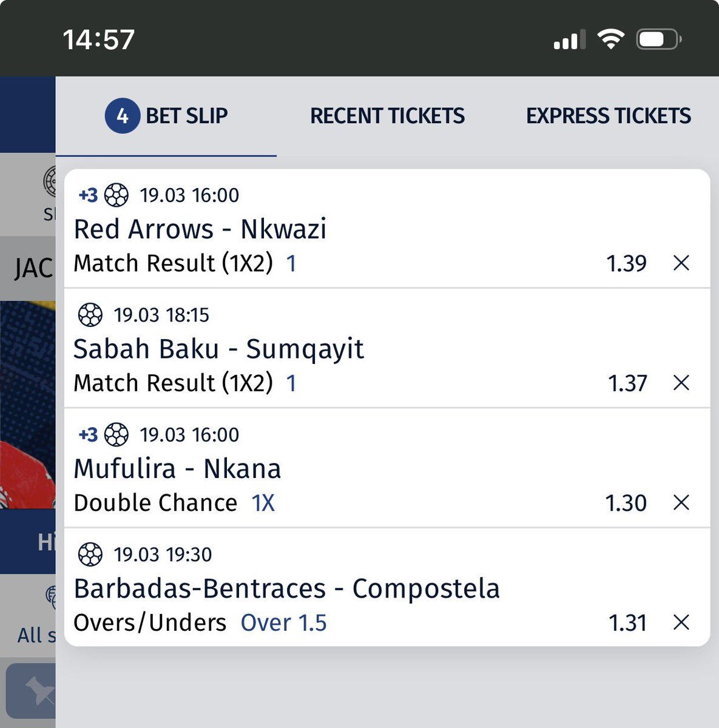
Task: Remove the Sabah Baku - Sumqayit selection
Action: (x=681, y=383)
